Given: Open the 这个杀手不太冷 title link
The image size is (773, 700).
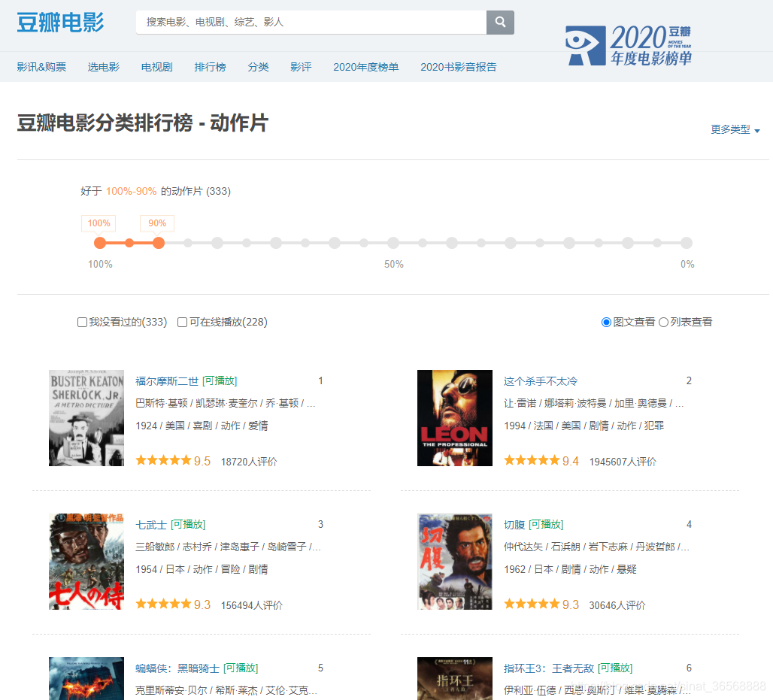Looking at the screenshot, I should tap(541, 381).
